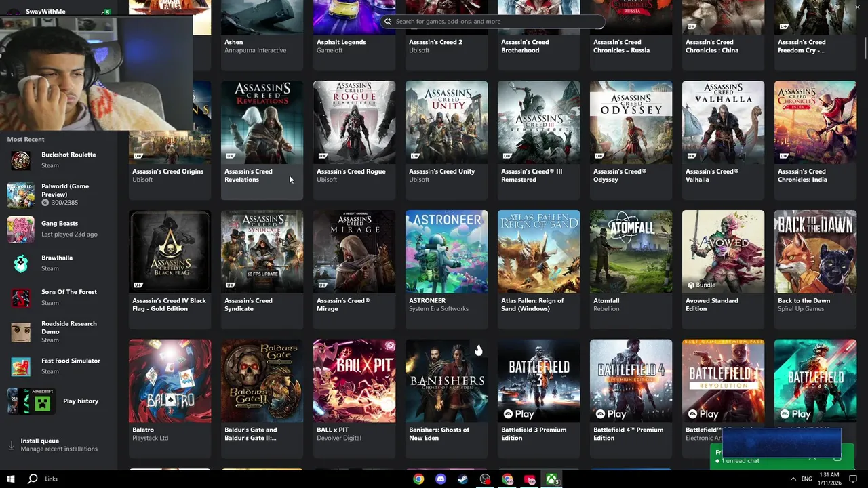Select Battlefield 4 Premium Edition cover

(x=631, y=381)
